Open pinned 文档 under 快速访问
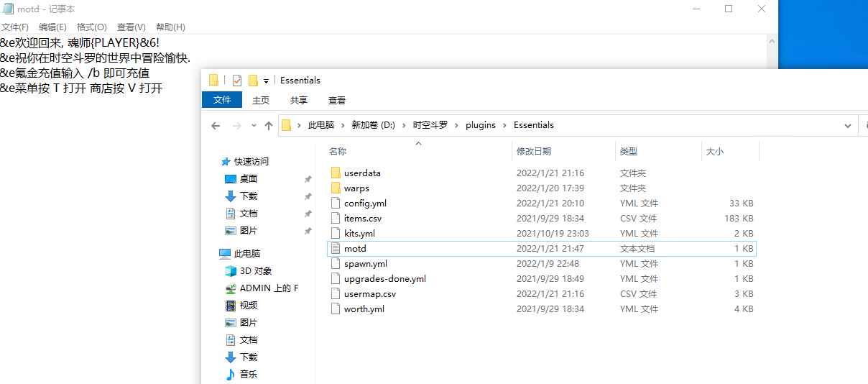Screen dimensions: 868x384 (x=249, y=214)
